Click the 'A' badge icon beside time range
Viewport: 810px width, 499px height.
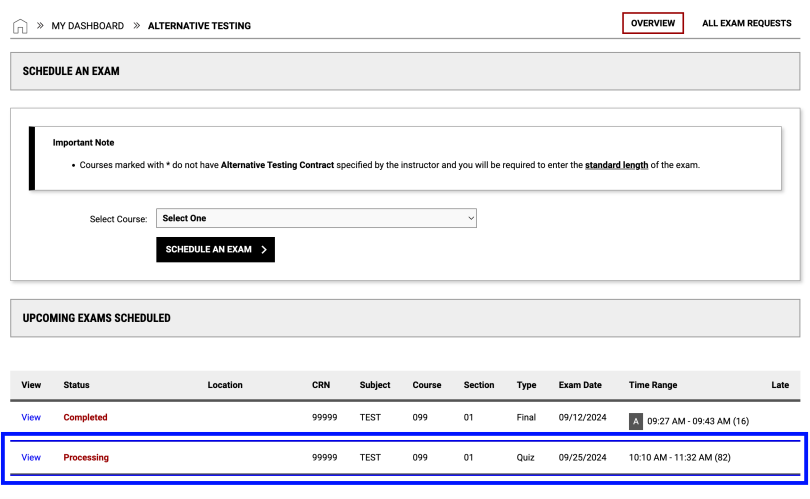coord(635,421)
